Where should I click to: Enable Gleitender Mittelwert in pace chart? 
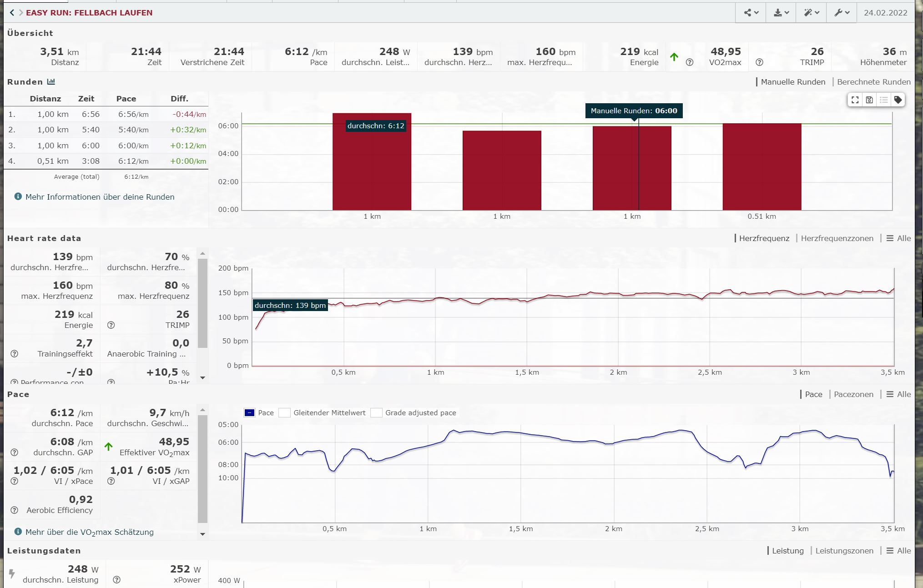(x=285, y=413)
